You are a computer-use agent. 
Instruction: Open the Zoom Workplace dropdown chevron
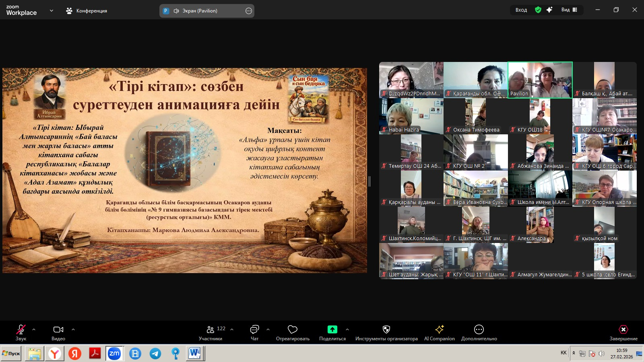(52, 11)
